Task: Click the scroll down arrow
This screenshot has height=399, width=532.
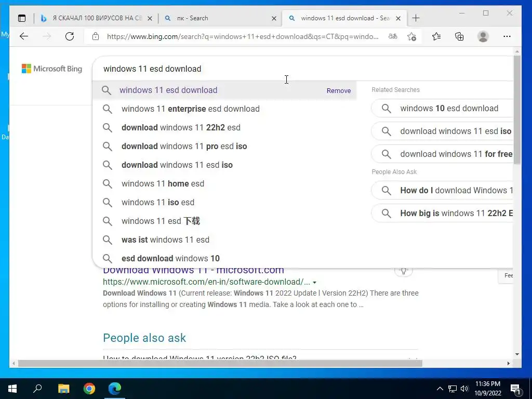Action: pyautogui.click(x=517, y=354)
